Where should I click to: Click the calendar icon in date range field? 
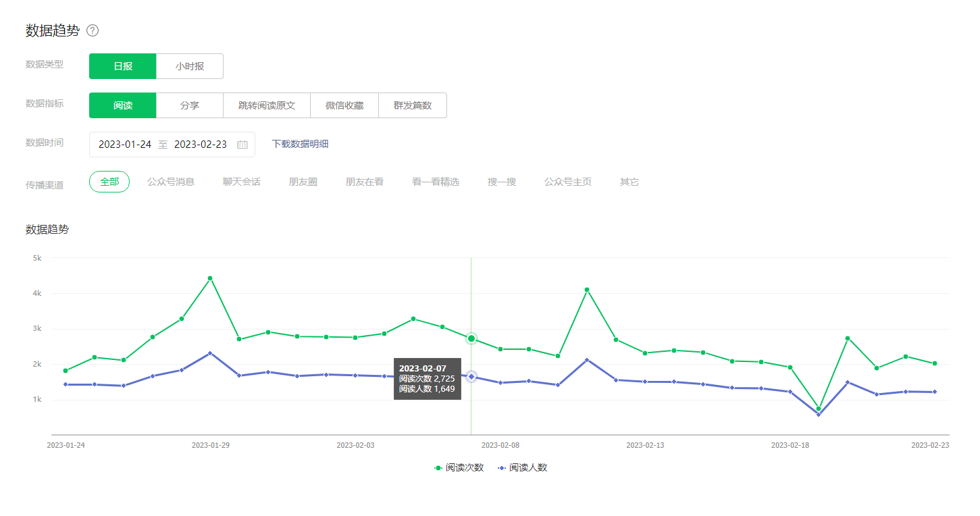(x=242, y=145)
